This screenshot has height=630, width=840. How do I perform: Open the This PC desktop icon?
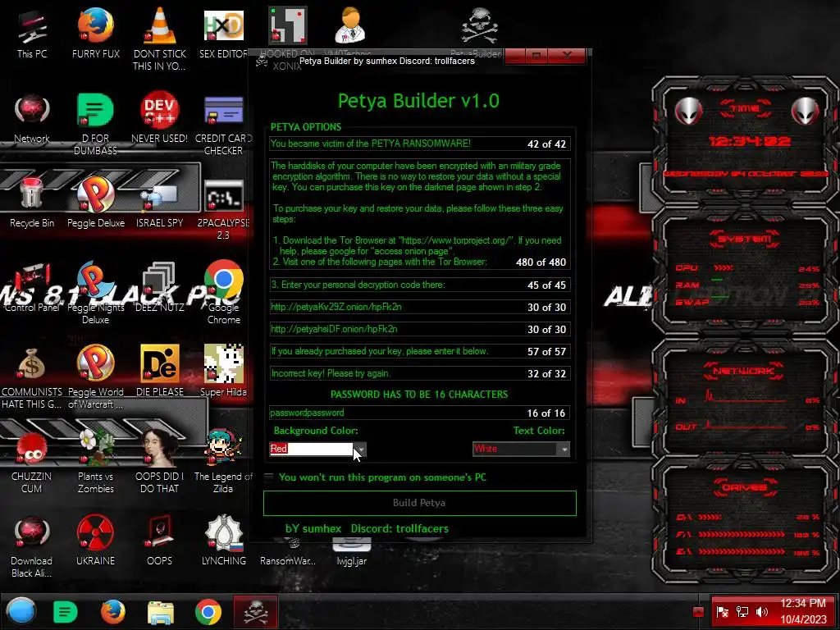pos(32,33)
